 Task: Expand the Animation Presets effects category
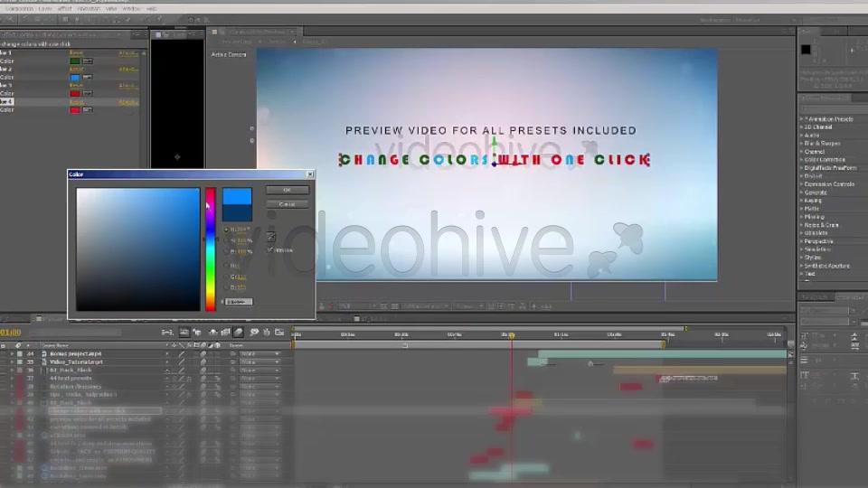(x=802, y=119)
